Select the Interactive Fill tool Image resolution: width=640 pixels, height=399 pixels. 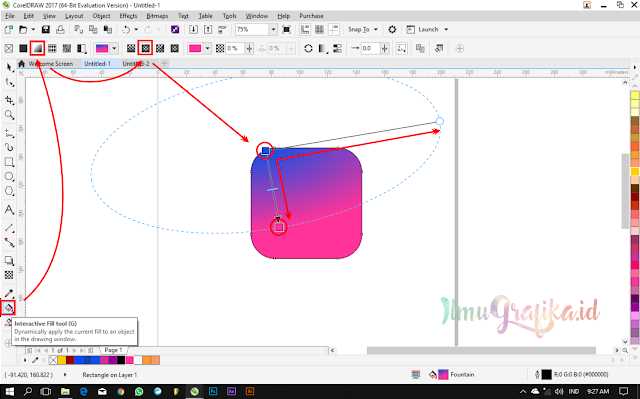point(8,308)
